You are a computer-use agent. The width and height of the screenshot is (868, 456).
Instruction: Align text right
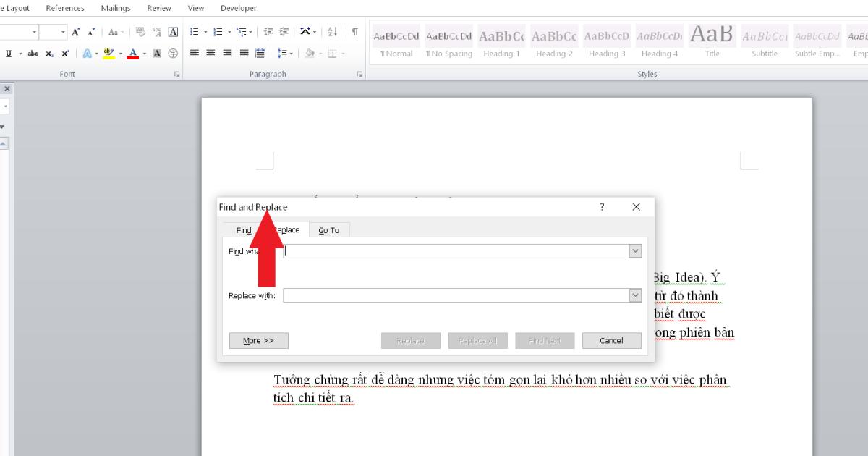click(x=228, y=54)
